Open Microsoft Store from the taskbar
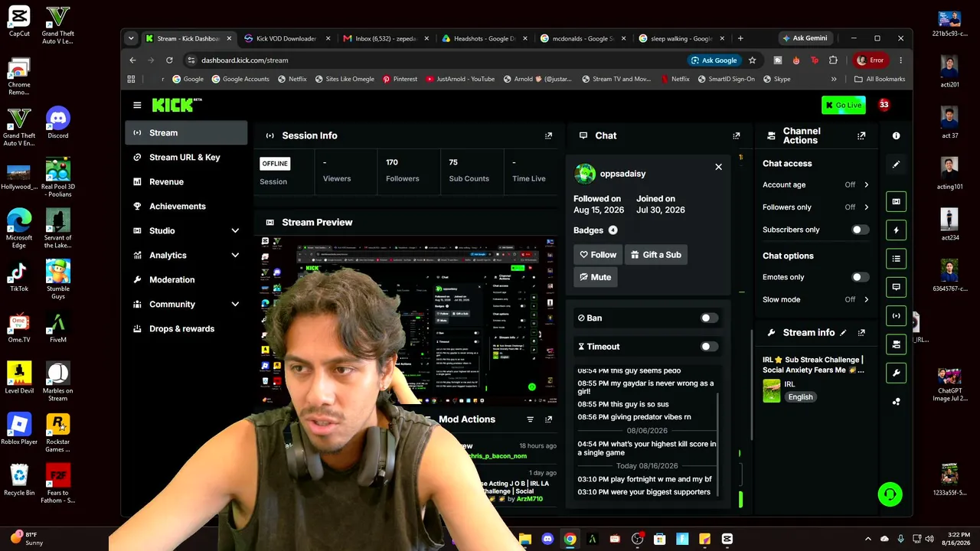Image resolution: width=980 pixels, height=551 pixels. pos(659,539)
